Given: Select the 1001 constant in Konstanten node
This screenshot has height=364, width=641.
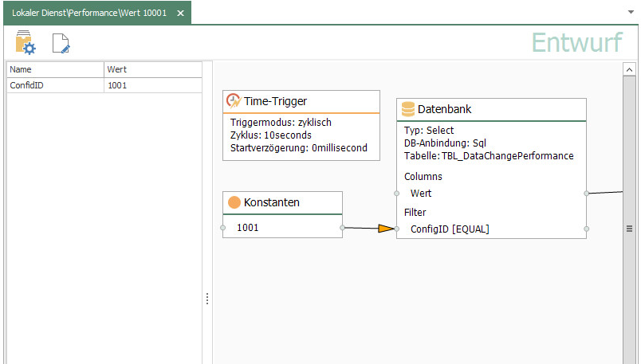Looking at the screenshot, I should 248,228.
